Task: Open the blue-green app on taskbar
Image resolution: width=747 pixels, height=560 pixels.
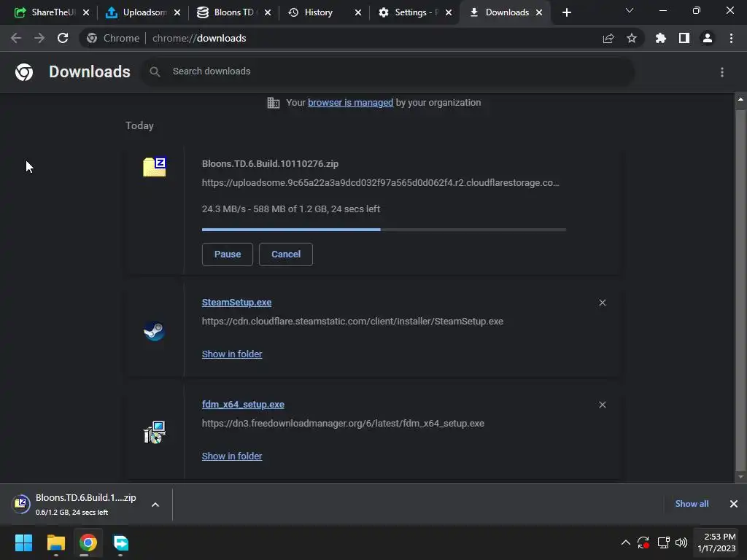Action: click(x=120, y=542)
